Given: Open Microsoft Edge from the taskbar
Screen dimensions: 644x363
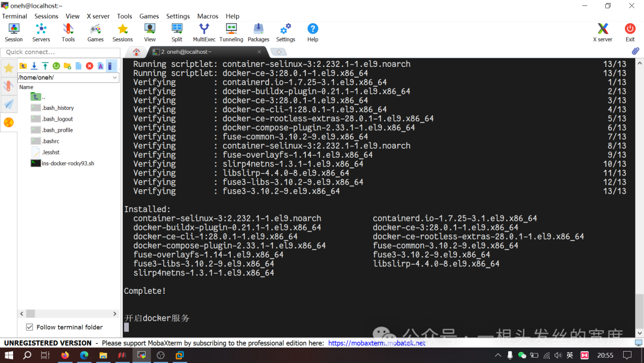Looking at the screenshot, I should 84,355.
